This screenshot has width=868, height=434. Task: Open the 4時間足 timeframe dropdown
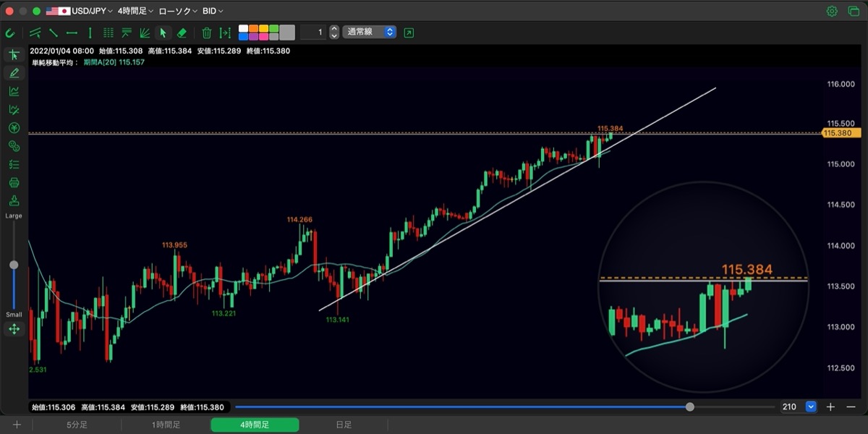pyautogui.click(x=135, y=11)
